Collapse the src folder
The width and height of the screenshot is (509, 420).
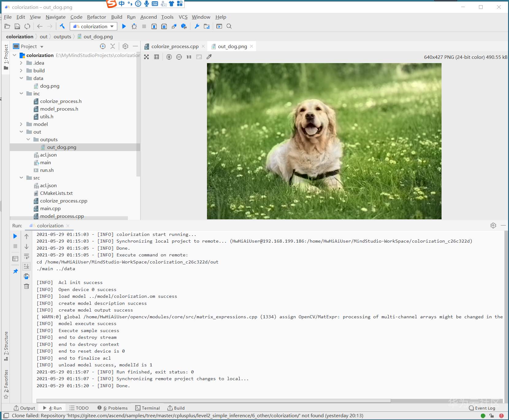click(x=21, y=178)
